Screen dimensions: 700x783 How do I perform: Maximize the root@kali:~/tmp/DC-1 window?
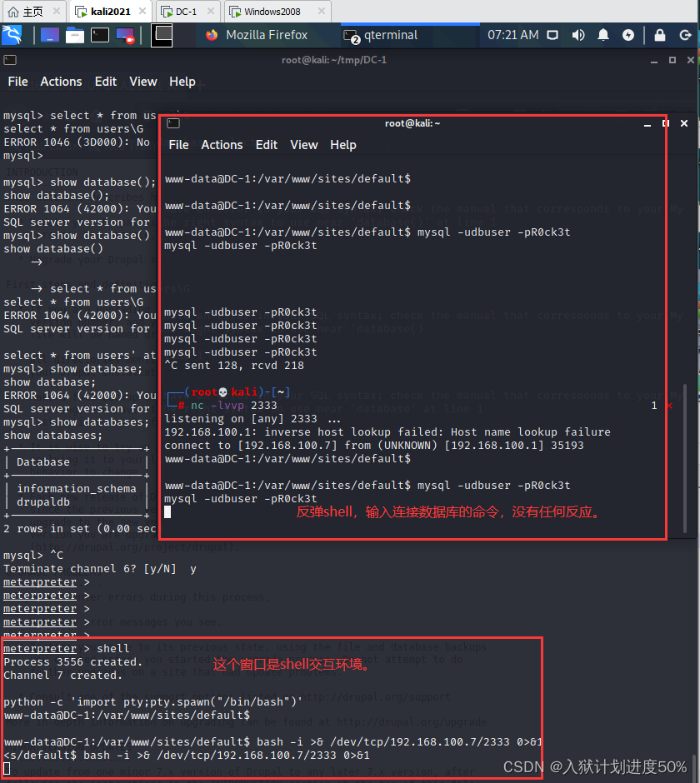click(672, 60)
